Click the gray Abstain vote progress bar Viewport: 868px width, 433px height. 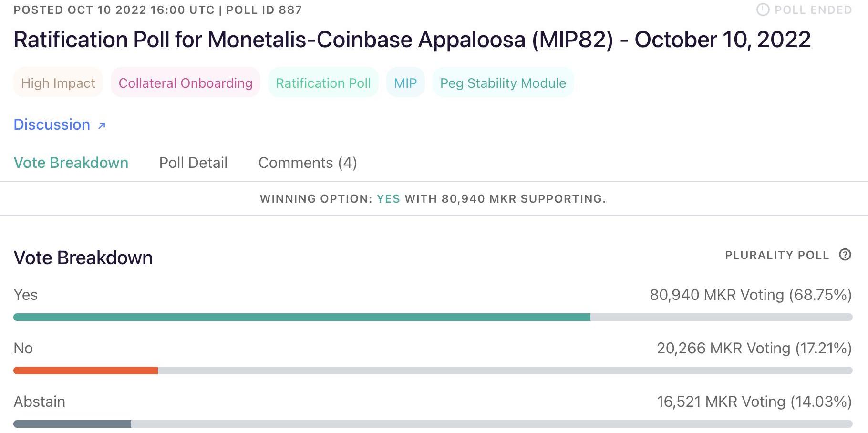[x=72, y=424]
